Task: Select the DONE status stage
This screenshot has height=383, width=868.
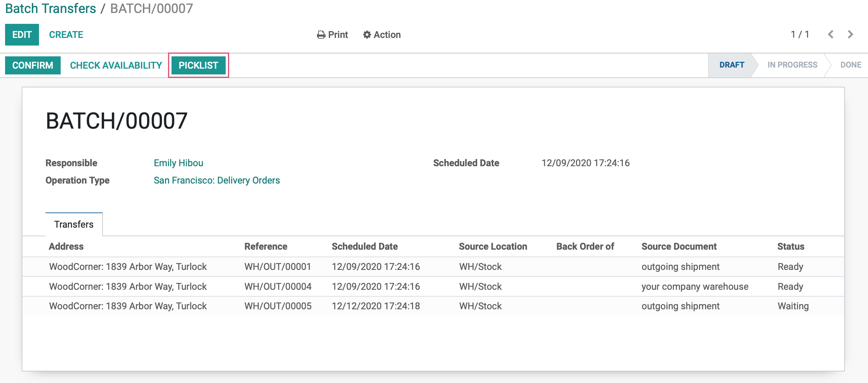Action: pyautogui.click(x=851, y=65)
